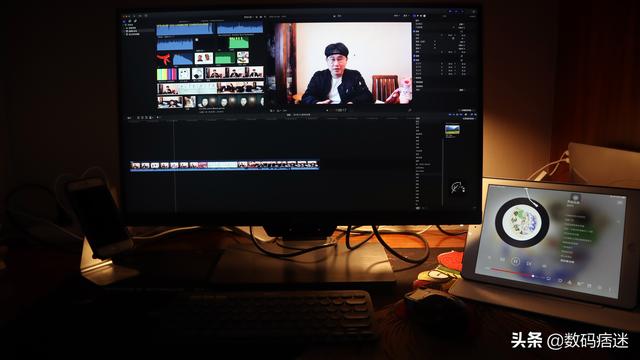Select the two-people photo clip in the browser

[x=204, y=58]
